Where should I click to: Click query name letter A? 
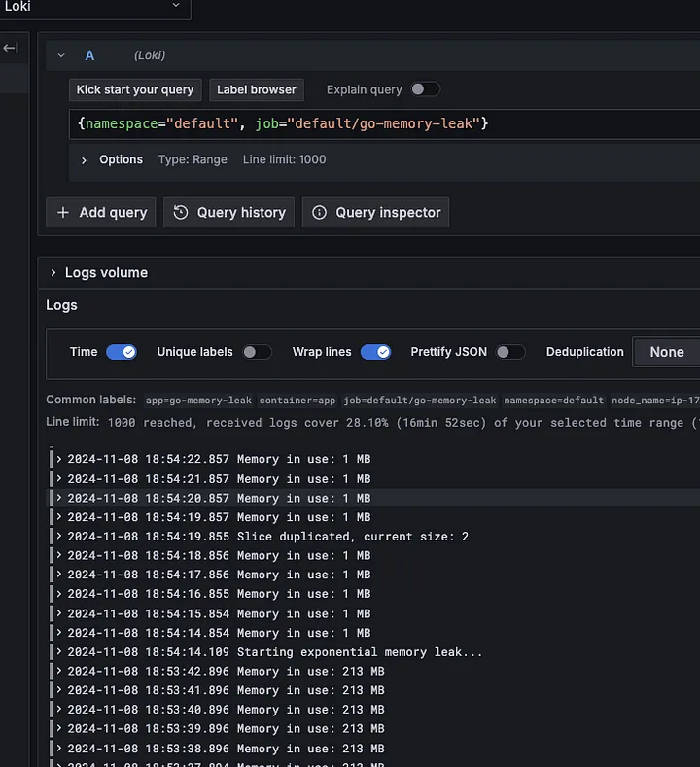click(89, 55)
